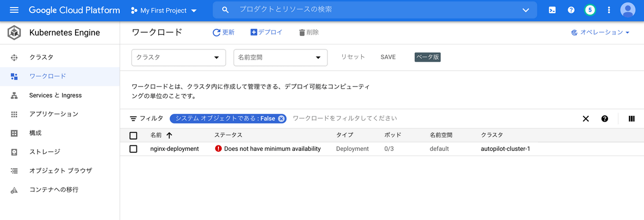Click the 削除 delete button
This screenshot has height=220, width=644.
tap(309, 32)
